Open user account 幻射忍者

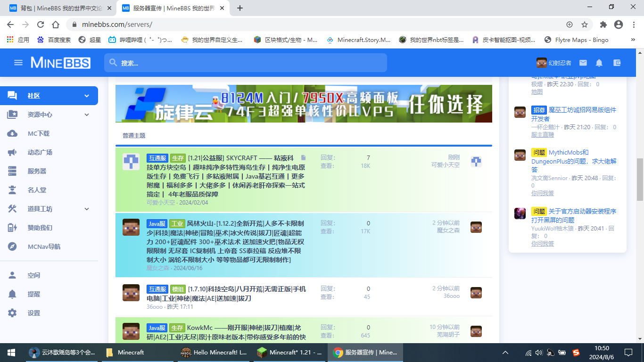(x=553, y=63)
